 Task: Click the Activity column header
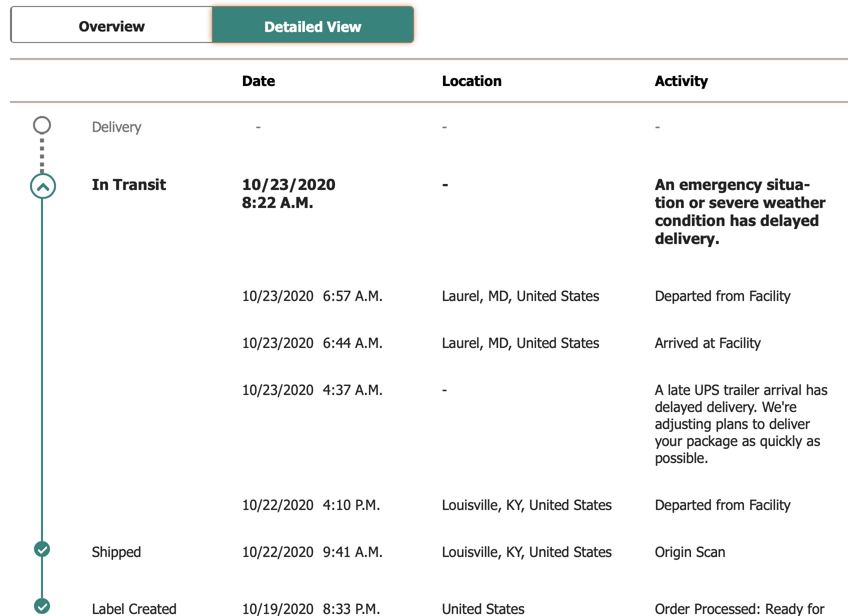pyautogui.click(x=681, y=81)
